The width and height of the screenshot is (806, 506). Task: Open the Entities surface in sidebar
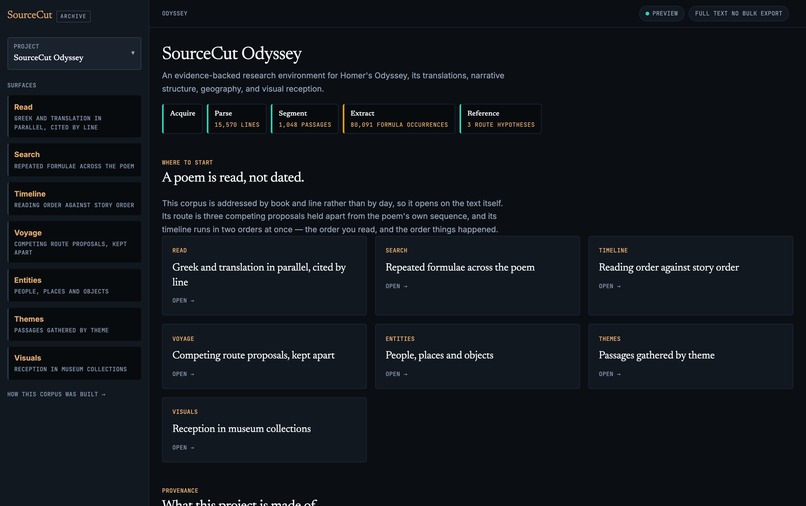pyautogui.click(x=74, y=285)
